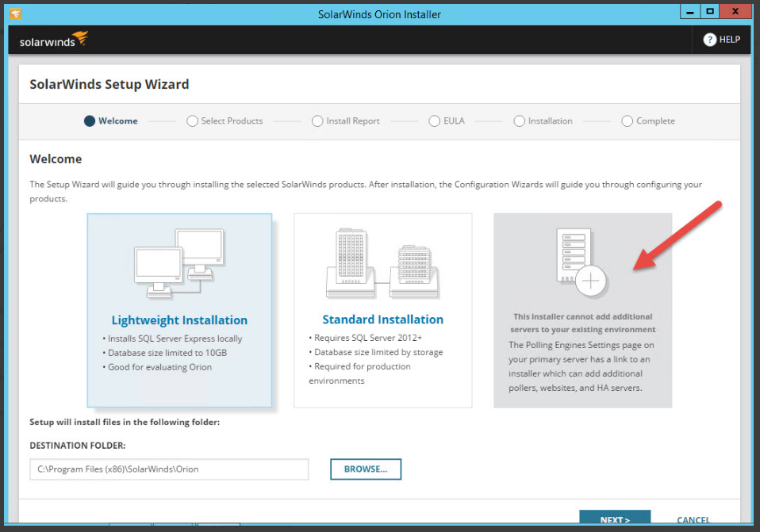The width and height of the screenshot is (760, 532).
Task: Choose Lightweight Installation heading
Action: click(x=179, y=320)
